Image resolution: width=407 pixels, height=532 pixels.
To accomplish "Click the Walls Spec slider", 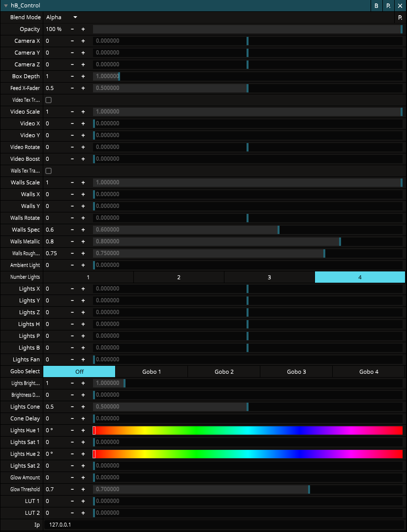I will 248,230.
